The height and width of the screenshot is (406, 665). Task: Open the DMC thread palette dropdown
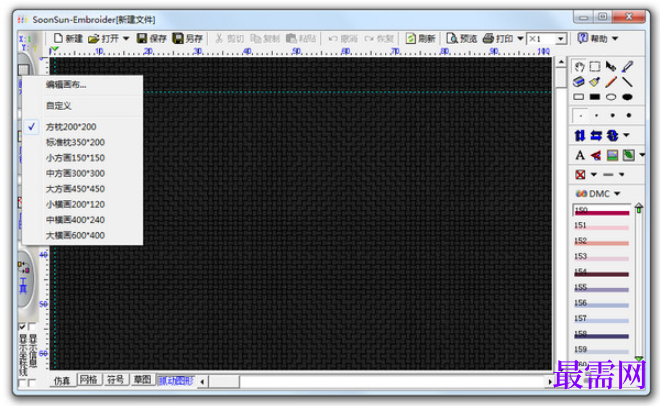(598, 193)
